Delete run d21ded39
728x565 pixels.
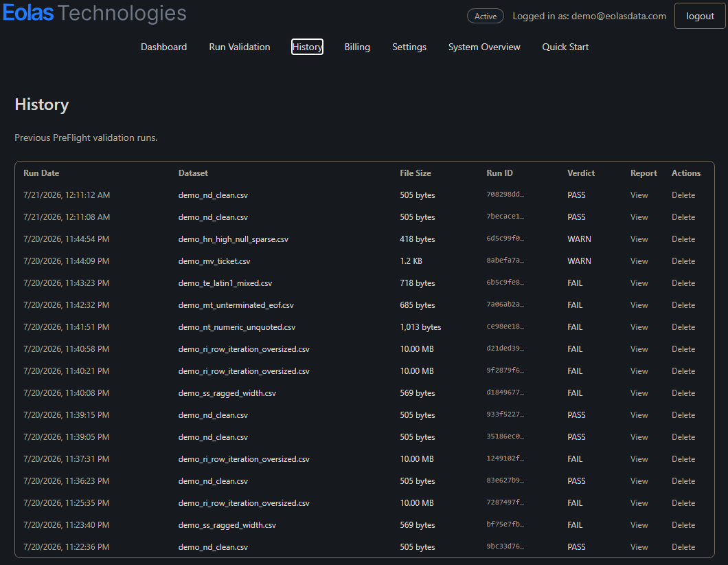point(683,349)
